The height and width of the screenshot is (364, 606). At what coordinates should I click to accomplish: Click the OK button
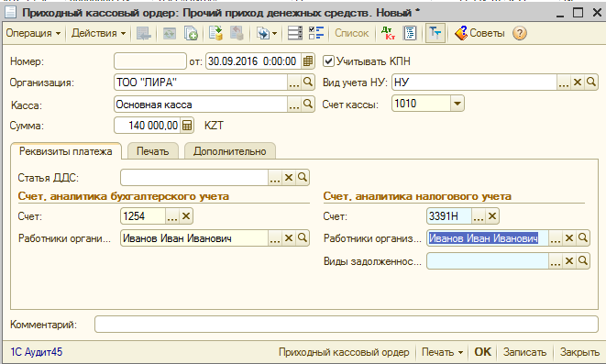point(483,352)
